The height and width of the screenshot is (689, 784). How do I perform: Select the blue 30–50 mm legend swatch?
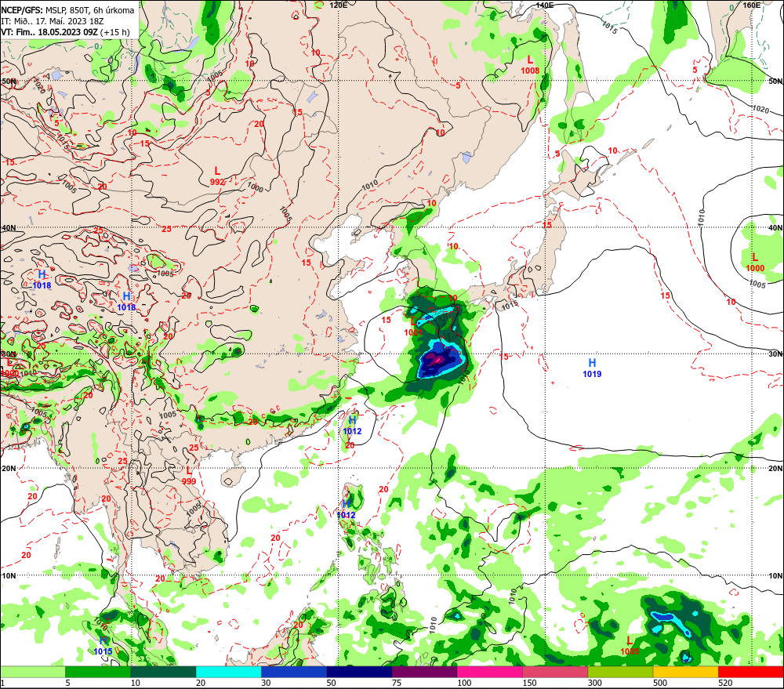(x=294, y=672)
